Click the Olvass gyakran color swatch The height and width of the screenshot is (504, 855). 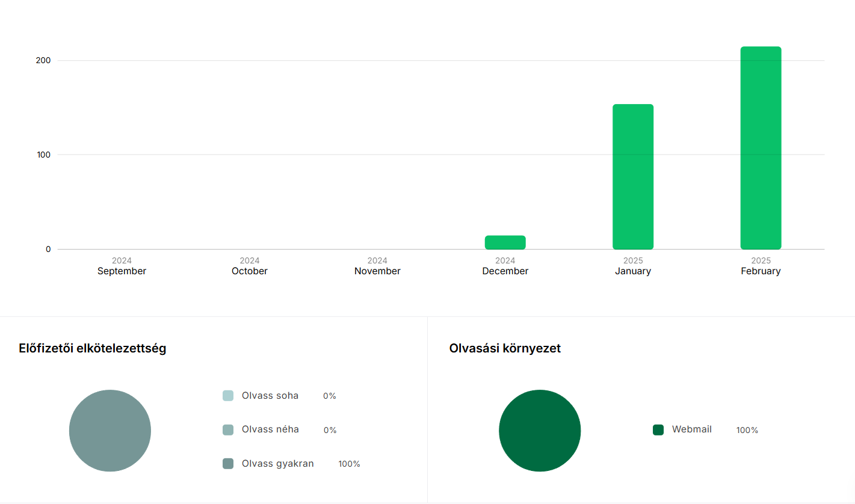tap(228, 464)
